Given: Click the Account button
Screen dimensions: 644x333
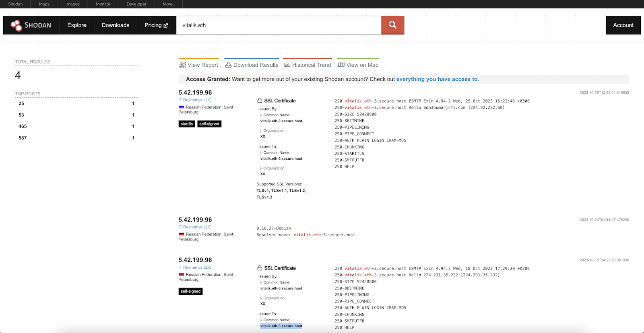Looking at the screenshot, I should [x=623, y=25].
